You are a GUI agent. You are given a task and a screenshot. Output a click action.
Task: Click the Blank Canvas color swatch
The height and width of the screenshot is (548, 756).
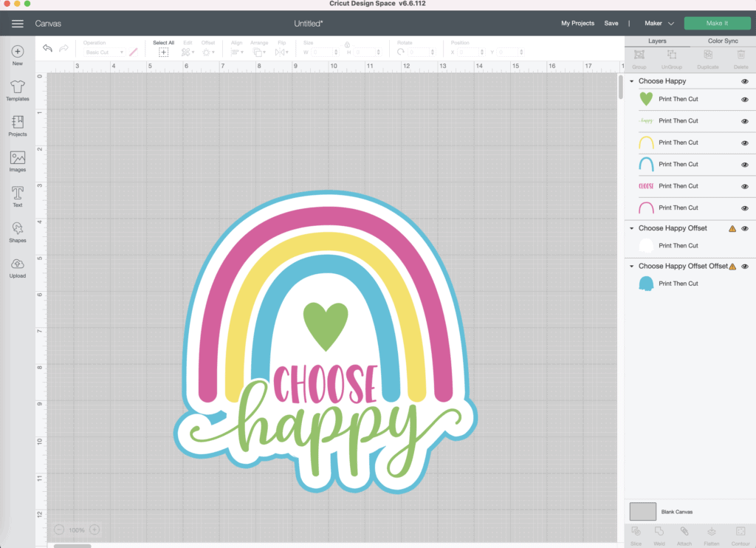click(643, 511)
